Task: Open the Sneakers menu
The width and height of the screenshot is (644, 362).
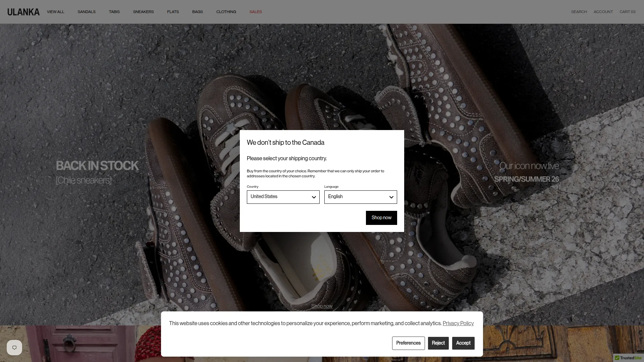Action: (143, 12)
